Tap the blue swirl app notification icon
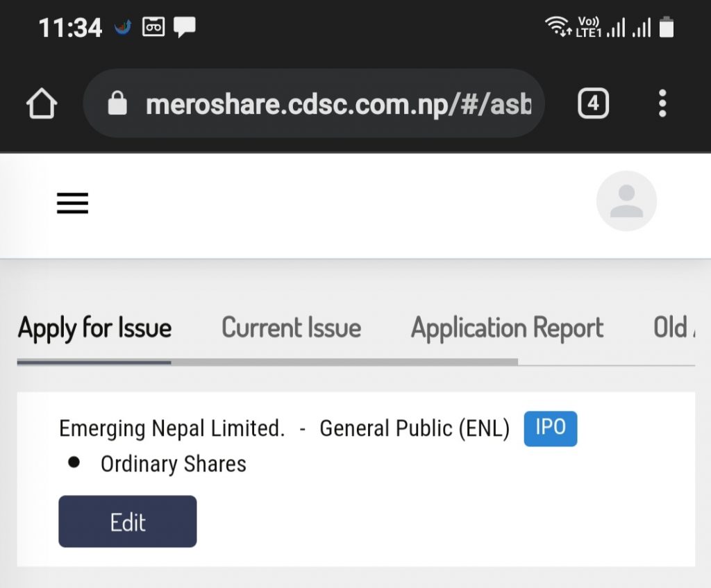 (x=122, y=27)
